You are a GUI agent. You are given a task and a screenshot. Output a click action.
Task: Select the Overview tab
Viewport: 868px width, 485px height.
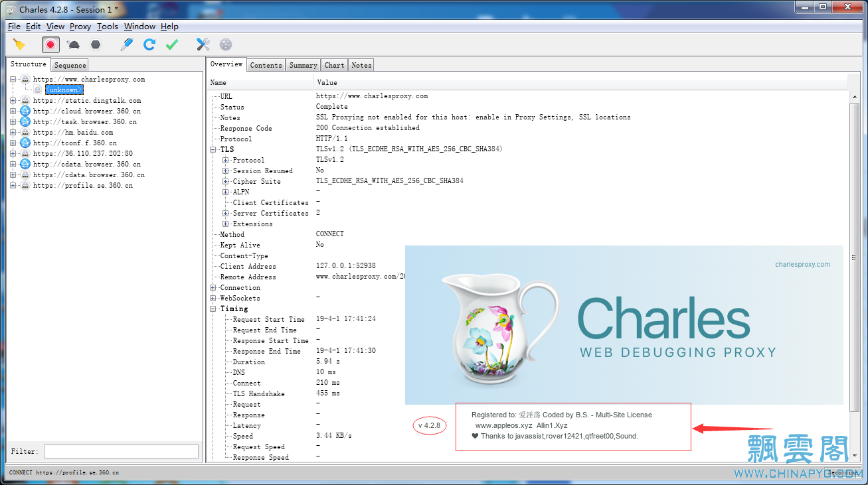226,64
